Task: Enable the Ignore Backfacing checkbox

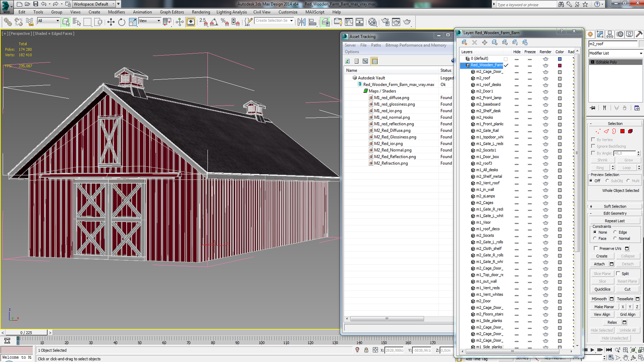Action: [x=593, y=146]
